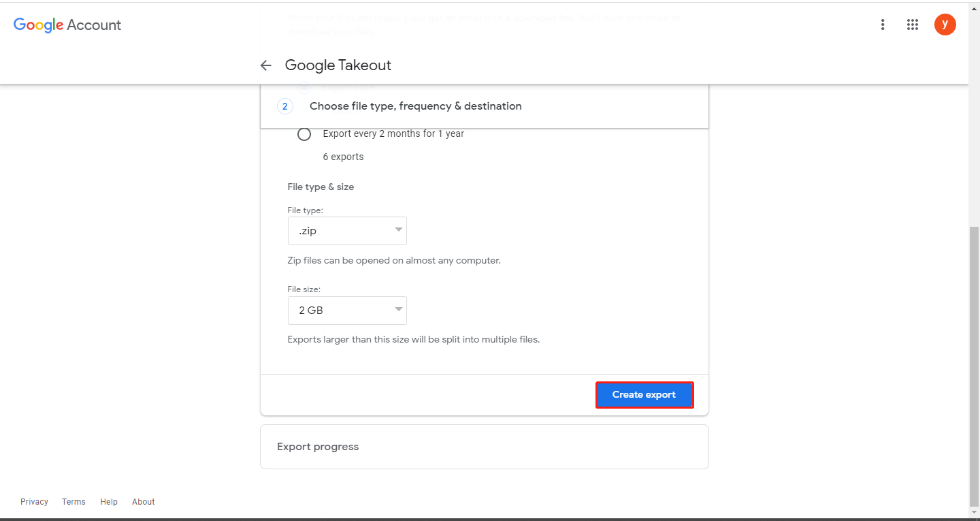Open the more options three-dot menu

pyautogui.click(x=883, y=25)
